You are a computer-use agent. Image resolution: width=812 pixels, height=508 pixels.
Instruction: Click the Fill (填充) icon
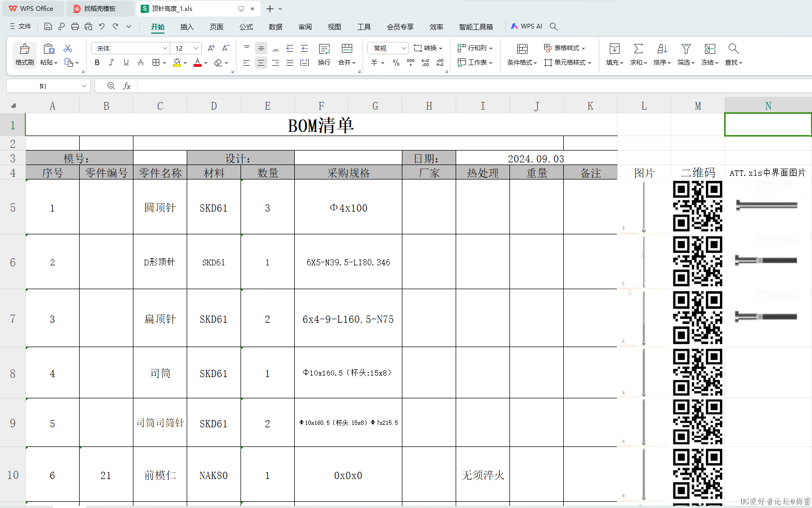pos(614,49)
